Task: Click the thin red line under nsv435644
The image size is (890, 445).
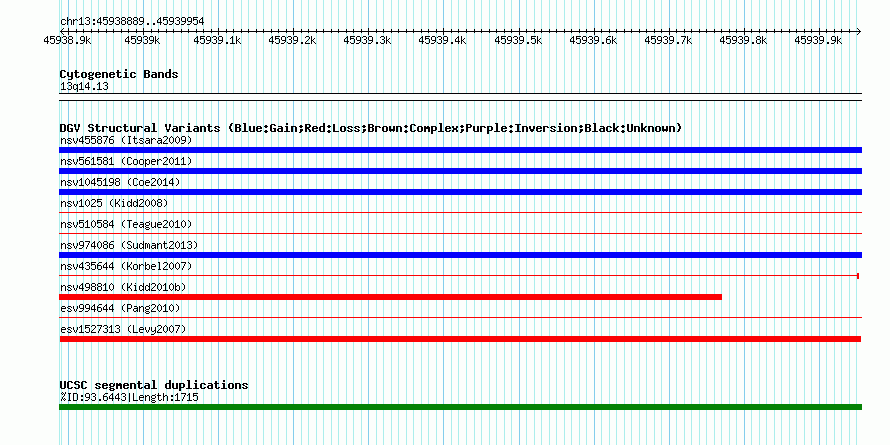Action: (459, 276)
